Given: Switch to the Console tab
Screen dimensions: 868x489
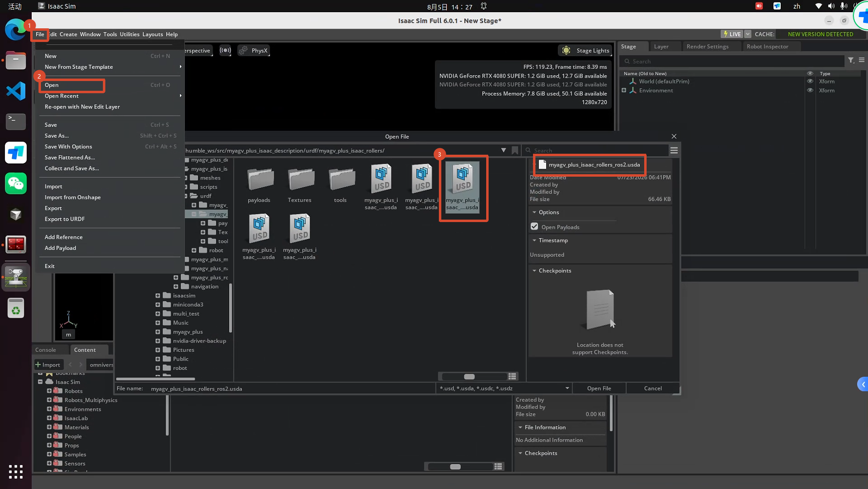Looking at the screenshot, I should coord(46,350).
